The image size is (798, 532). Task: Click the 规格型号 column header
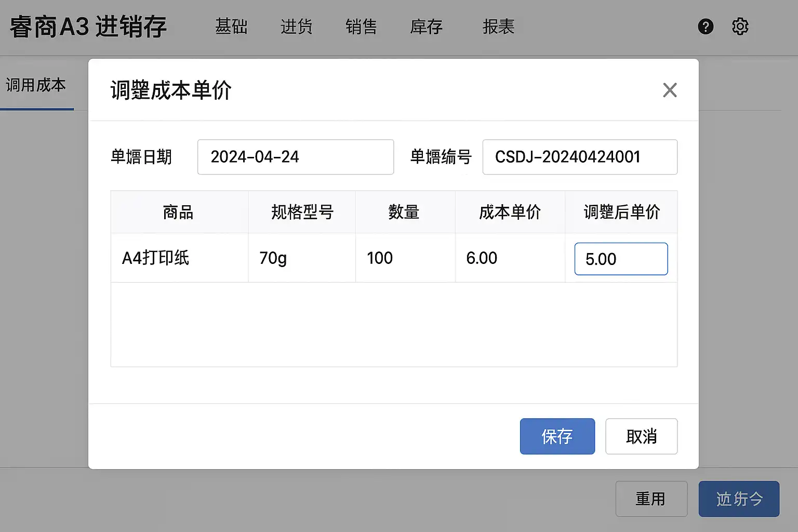click(x=302, y=212)
